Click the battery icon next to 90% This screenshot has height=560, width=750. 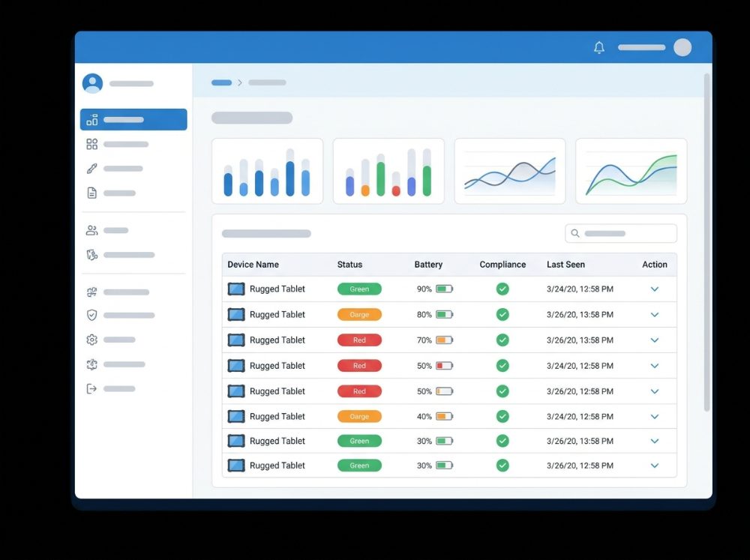(444, 289)
